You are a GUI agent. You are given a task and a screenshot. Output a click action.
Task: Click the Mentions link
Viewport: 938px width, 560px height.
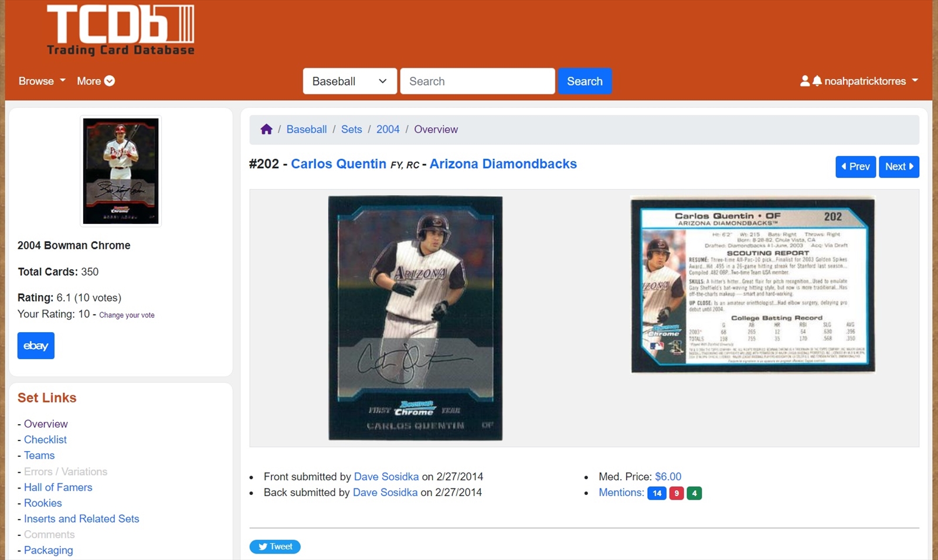coord(621,492)
